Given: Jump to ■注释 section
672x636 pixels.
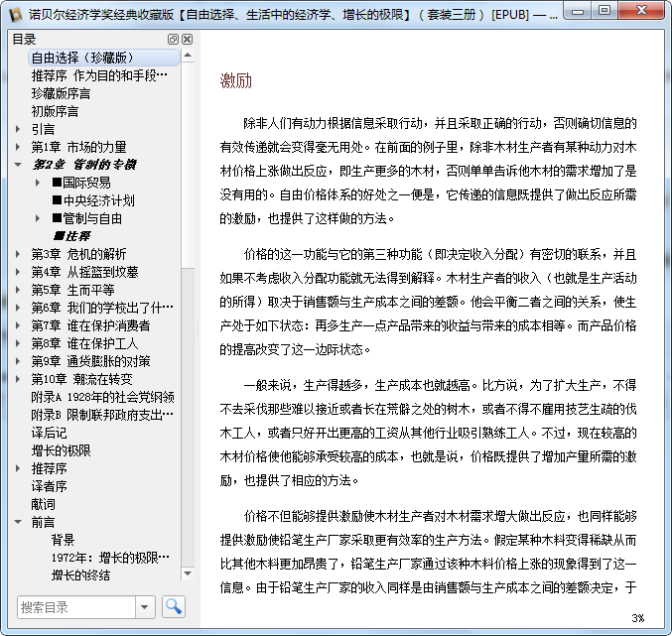Looking at the screenshot, I should [x=71, y=236].
